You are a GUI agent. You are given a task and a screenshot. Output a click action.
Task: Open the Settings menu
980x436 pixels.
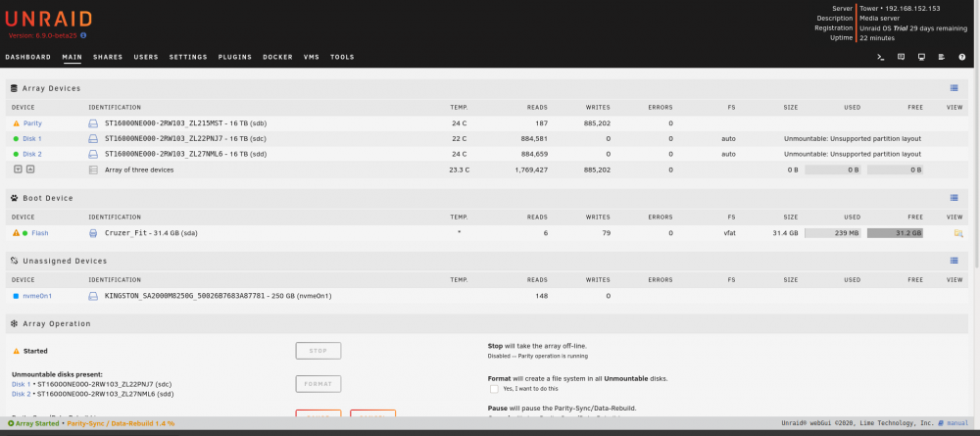[188, 57]
